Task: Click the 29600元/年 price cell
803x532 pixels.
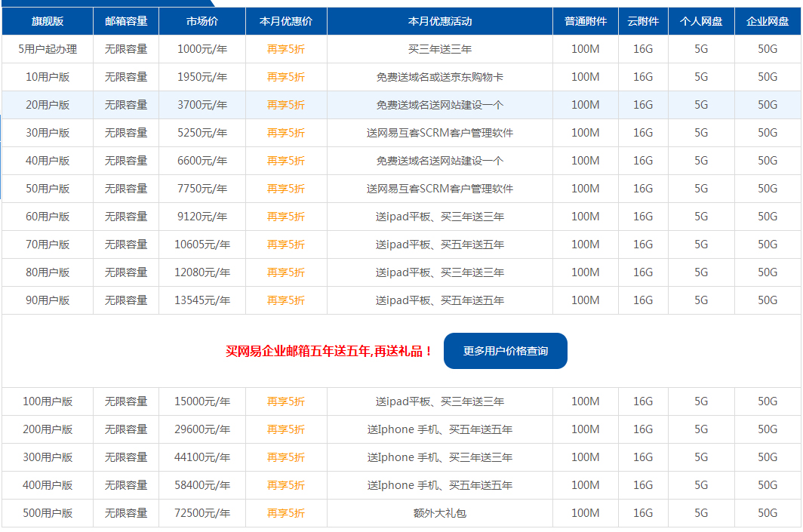Action: (x=202, y=429)
